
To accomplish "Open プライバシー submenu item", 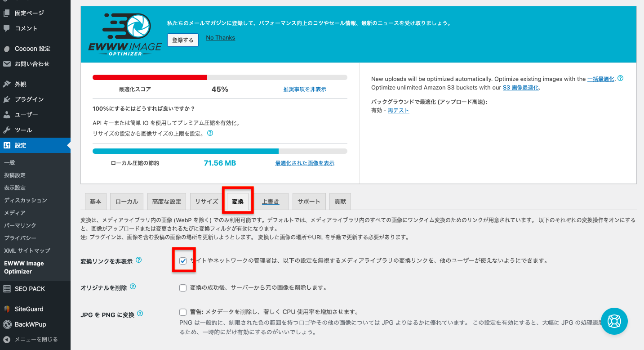I will click(20, 238).
